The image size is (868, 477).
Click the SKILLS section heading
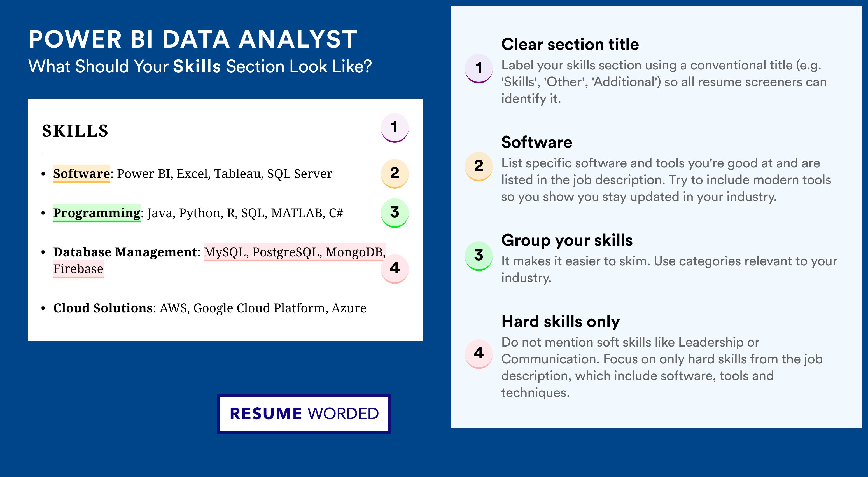point(75,131)
